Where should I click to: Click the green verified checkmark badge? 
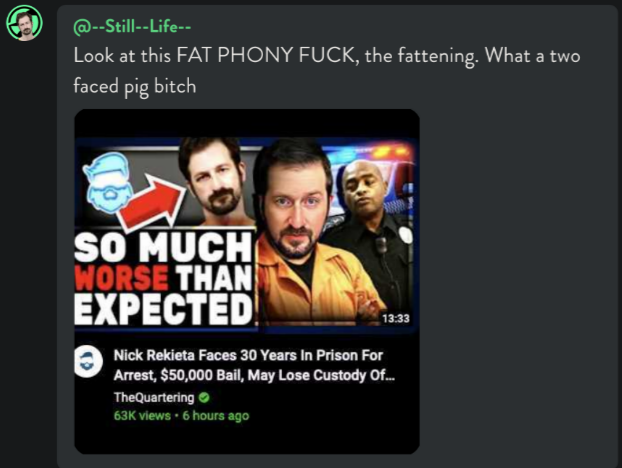point(204,397)
